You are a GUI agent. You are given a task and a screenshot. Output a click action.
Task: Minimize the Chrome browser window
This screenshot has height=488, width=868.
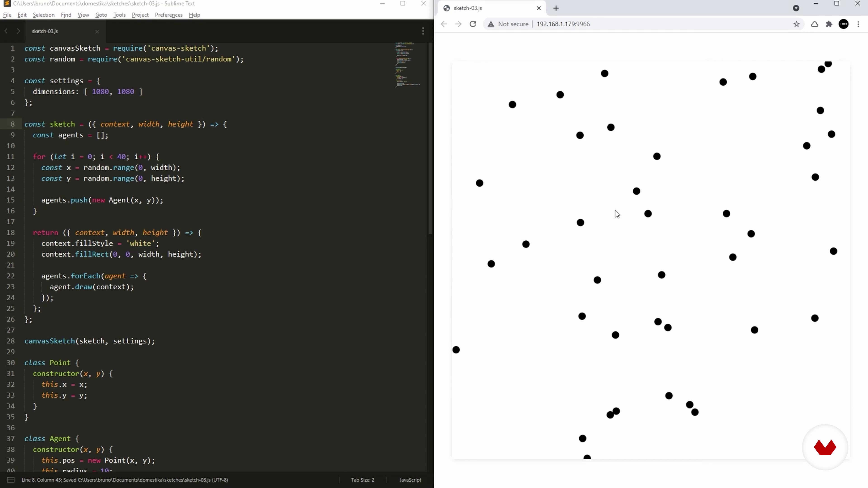[x=816, y=4]
